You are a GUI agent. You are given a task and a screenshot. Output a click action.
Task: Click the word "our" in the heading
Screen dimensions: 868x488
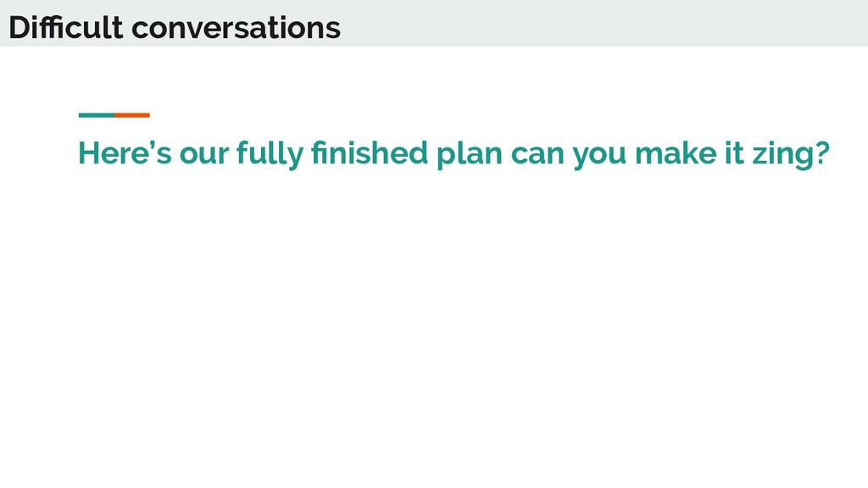coord(203,155)
